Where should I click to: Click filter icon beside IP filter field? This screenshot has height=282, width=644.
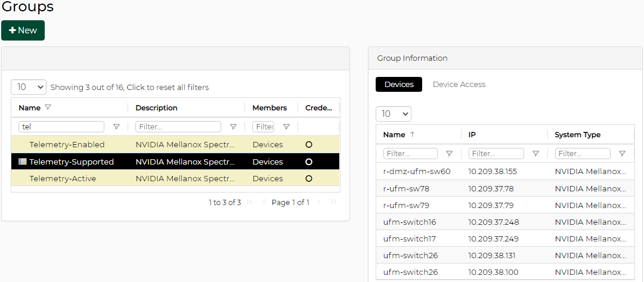tap(535, 154)
